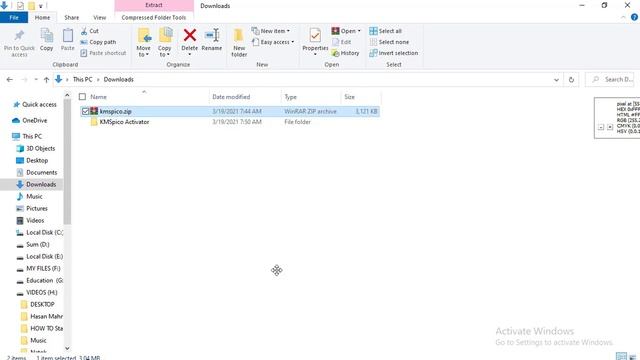The width and height of the screenshot is (640, 360).
Task: Open Desktop in navigation pane
Action: tap(37, 160)
